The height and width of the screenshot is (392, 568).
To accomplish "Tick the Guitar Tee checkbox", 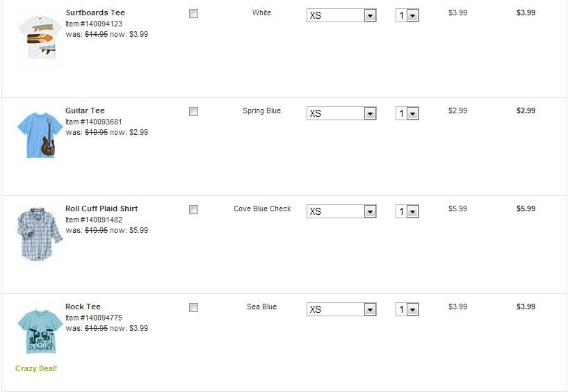I will (x=193, y=112).
